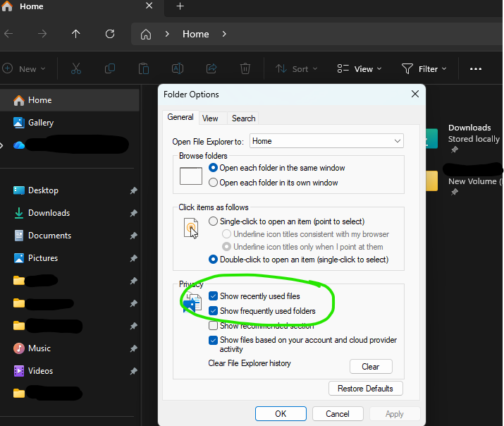Select open each folder in own window
This screenshot has height=426, width=504.
273,183
